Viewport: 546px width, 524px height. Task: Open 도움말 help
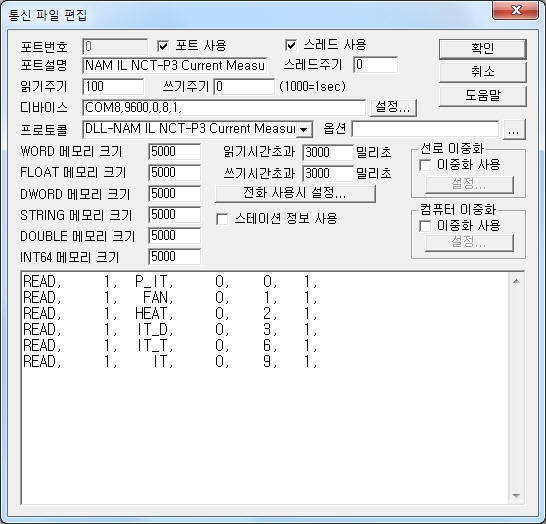point(483,95)
